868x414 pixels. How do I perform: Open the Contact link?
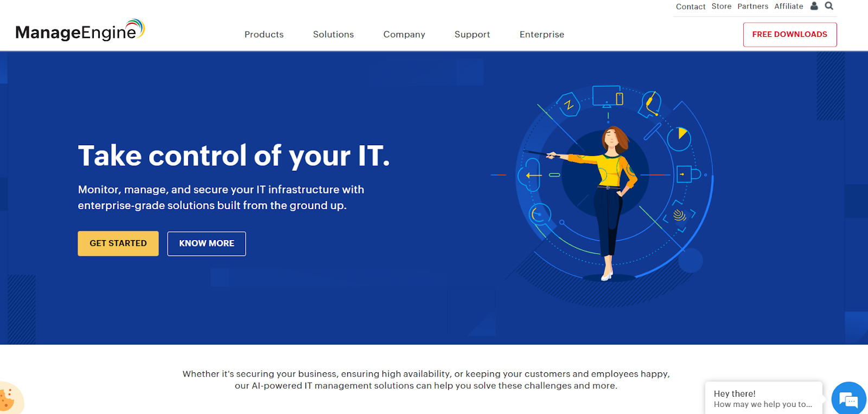(691, 7)
